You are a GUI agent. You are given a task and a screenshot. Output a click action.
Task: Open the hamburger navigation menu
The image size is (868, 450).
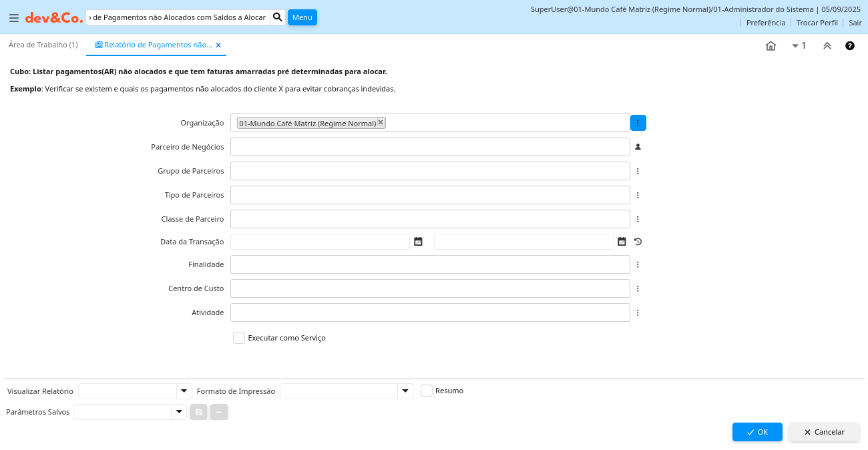(13, 18)
